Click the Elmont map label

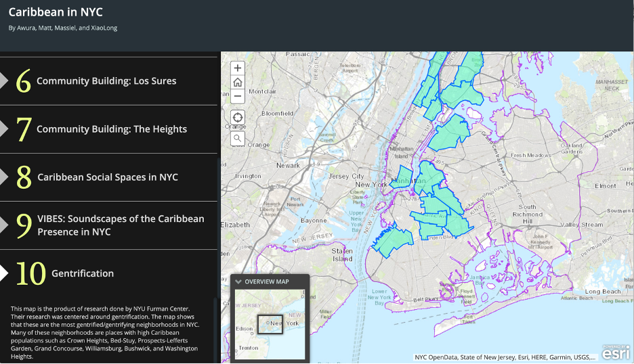point(606,186)
